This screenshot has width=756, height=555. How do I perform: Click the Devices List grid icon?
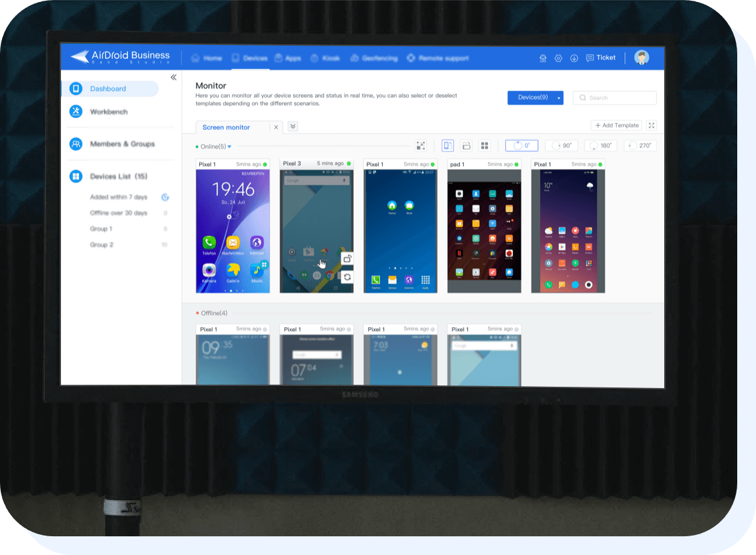pos(76,176)
